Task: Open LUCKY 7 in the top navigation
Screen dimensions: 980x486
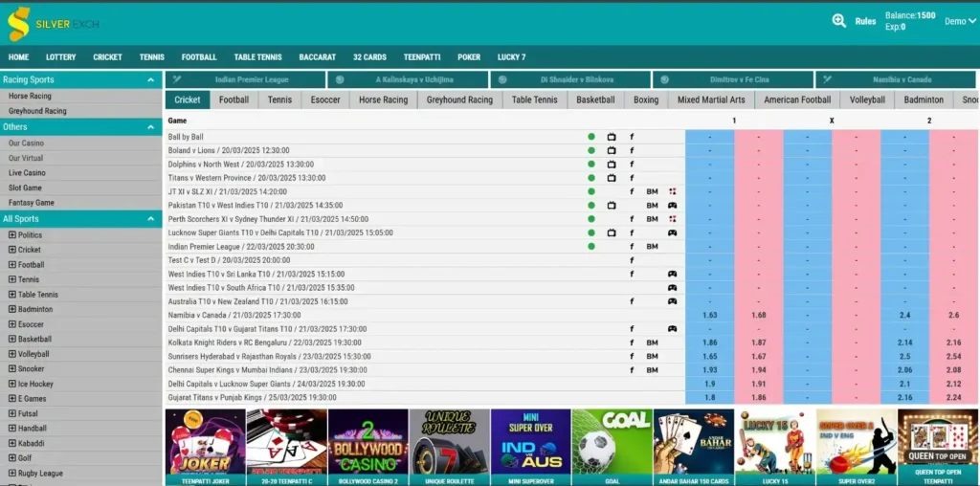Action: point(511,56)
